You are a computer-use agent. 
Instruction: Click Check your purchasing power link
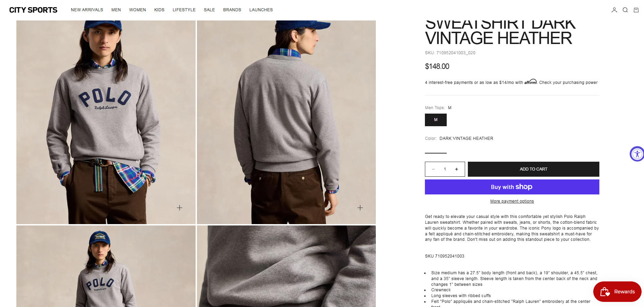tap(568, 83)
